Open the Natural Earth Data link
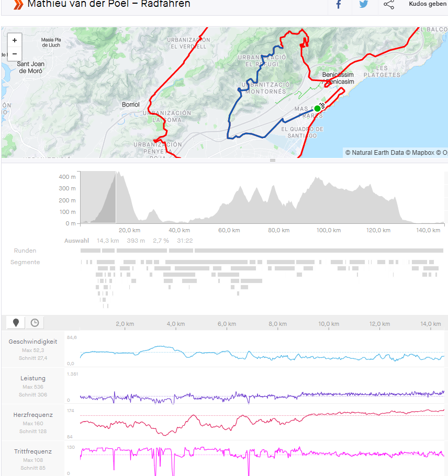 click(374, 153)
